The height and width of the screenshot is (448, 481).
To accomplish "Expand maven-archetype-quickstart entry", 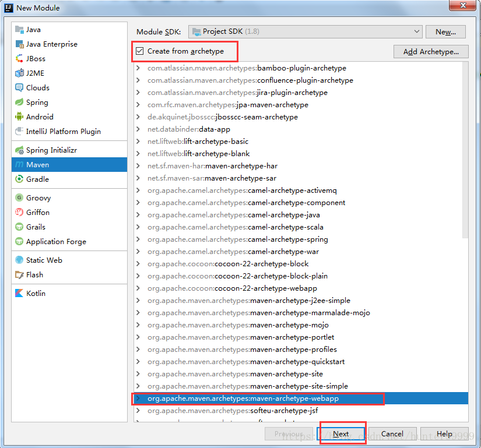I will point(138,362).
